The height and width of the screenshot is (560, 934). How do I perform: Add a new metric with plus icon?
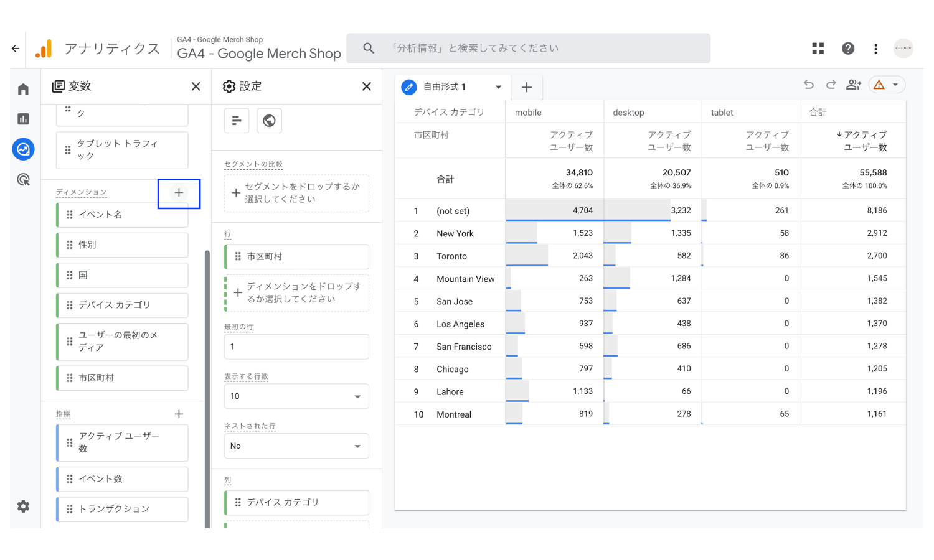179,414
